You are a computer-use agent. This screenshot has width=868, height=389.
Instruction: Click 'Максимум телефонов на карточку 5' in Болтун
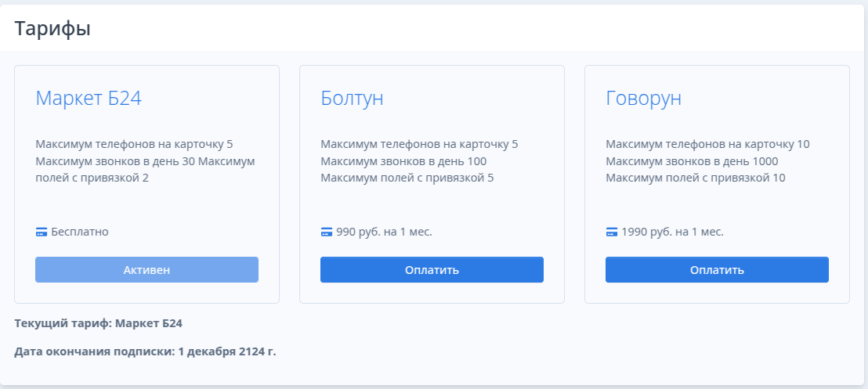coord(419,145)
